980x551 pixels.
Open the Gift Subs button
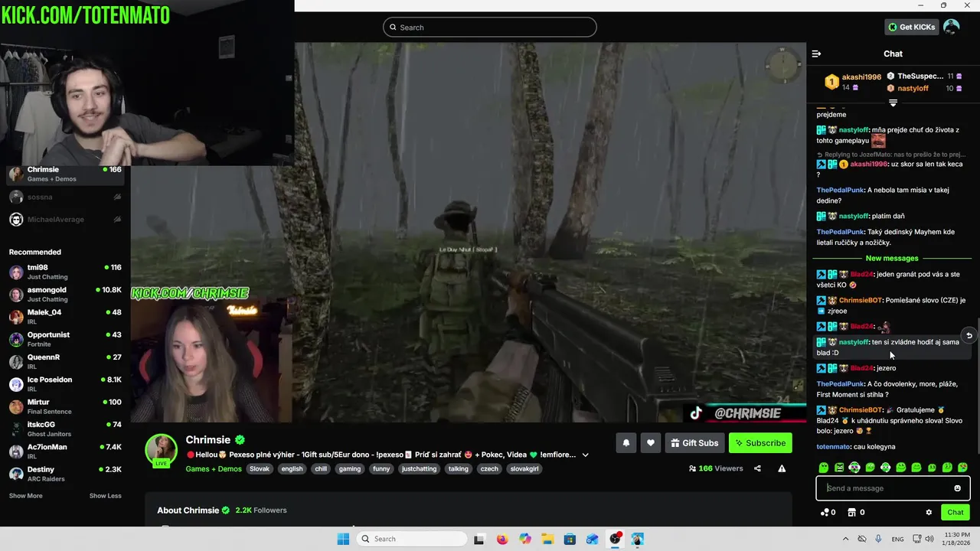695,443
